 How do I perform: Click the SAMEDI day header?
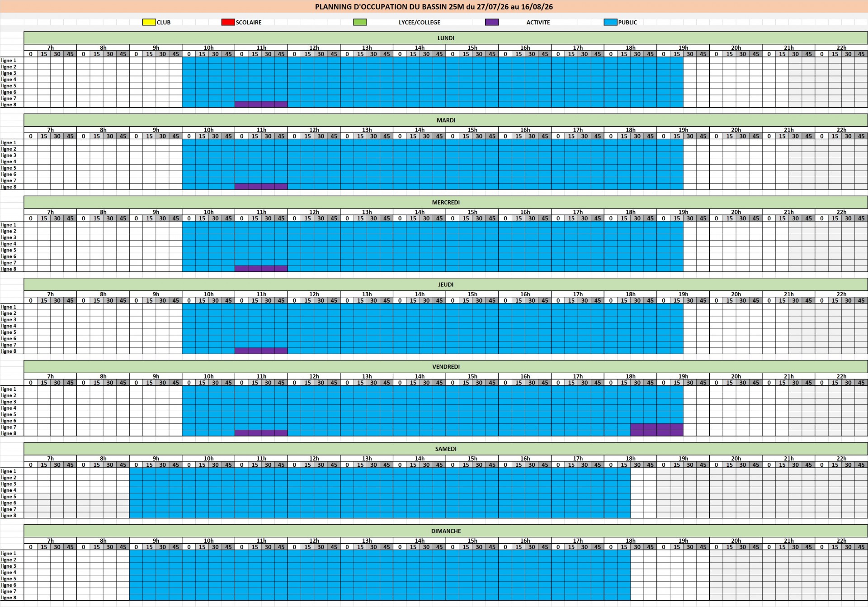pyautogui.click(x=446, y=449)
